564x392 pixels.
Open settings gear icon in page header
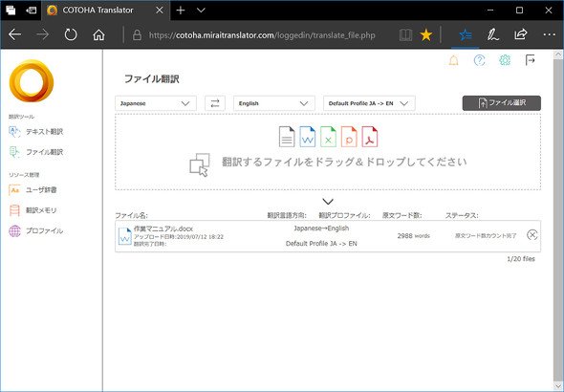coord(505,60)
